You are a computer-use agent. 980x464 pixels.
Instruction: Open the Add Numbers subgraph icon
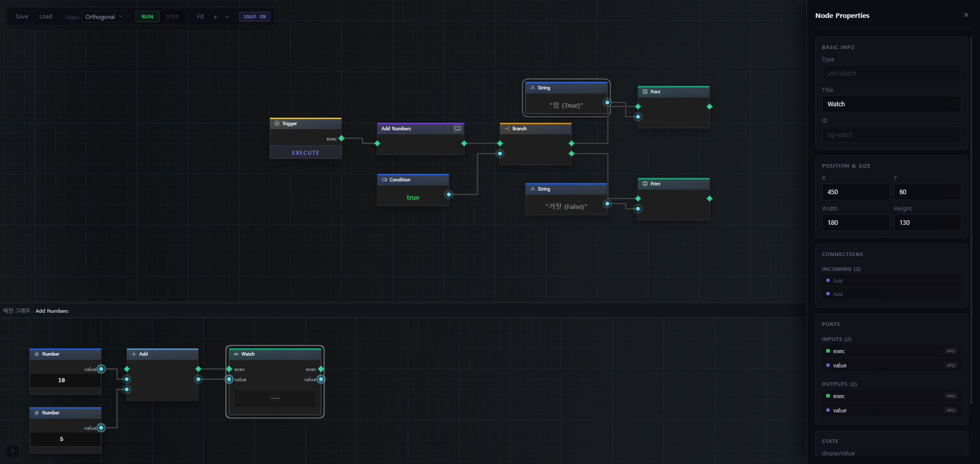pos(458,129)
